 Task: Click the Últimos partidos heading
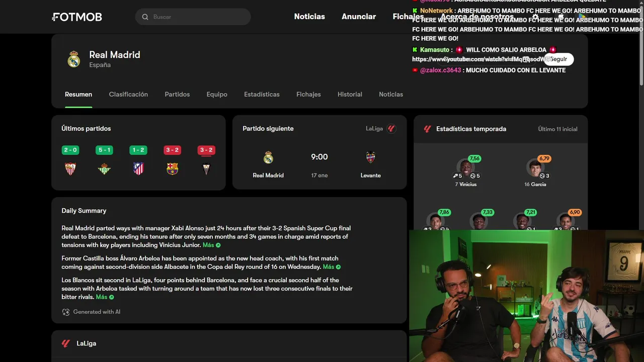tap(86, 129)
